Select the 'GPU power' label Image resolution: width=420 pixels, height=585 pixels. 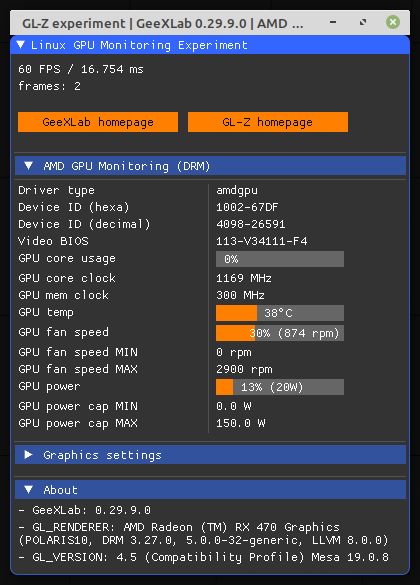[49, 386]
